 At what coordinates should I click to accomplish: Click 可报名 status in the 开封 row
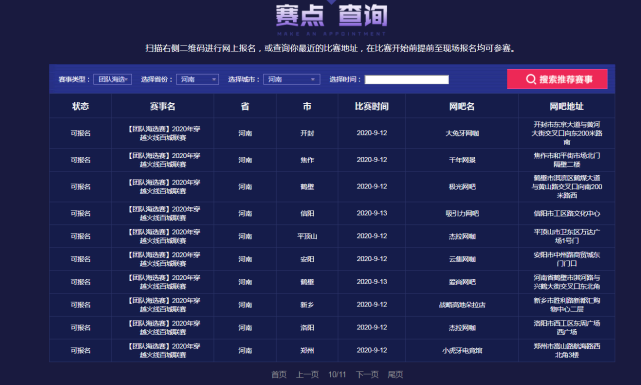81,133
